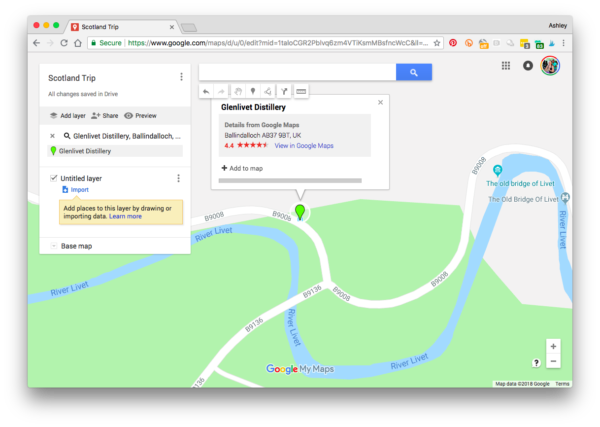Screen dimensions: 600x427
Task: Zoom out on the map
Action: coord(553,361)
